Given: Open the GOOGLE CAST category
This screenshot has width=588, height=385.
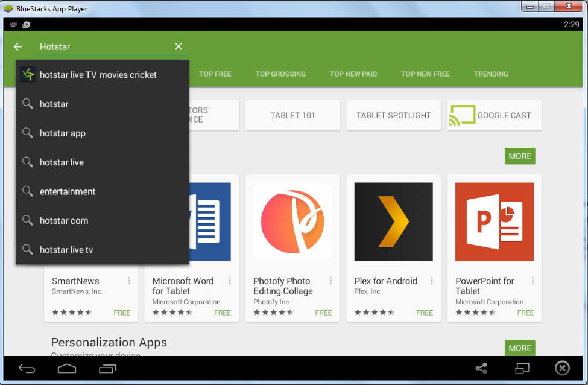Looking at the screenshot, I should point(495,115).
